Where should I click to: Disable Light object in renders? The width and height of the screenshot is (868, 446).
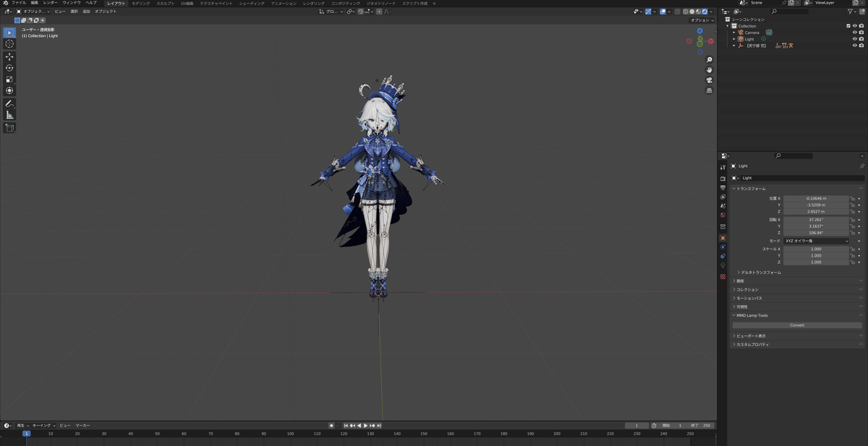coord(862,39)
